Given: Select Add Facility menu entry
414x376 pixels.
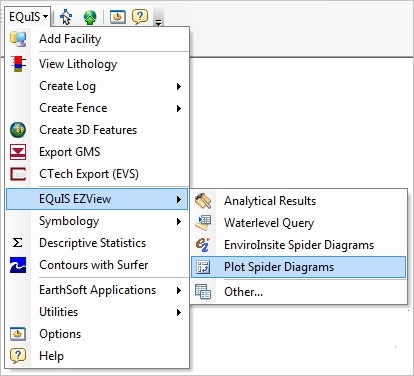Looking at the screenshot, I should 97,39.
